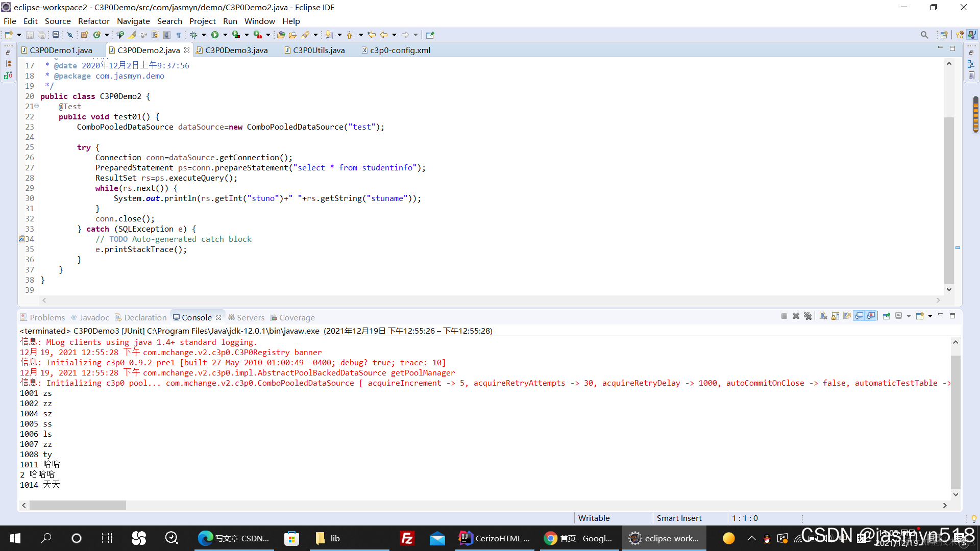Click the console horizontal scrollbar thumb

coord(78,505)
